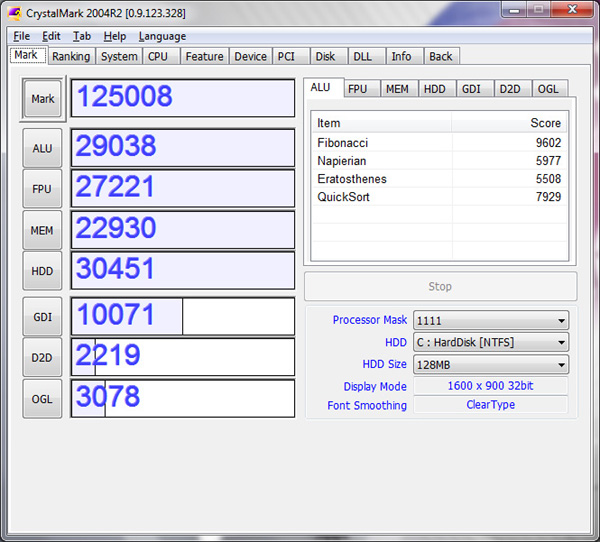The image size is (600, 542).
Task: Open the Language menu
Action: pyautogui.click(x=162, y=36)
